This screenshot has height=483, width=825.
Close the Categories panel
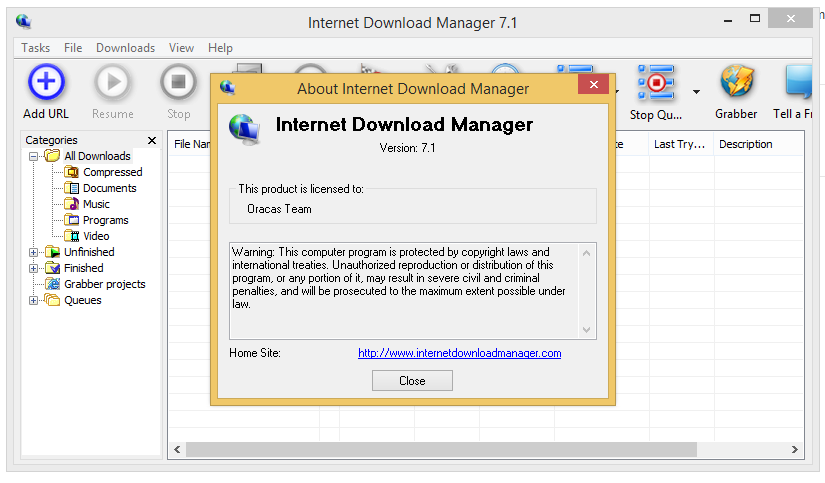152,140
